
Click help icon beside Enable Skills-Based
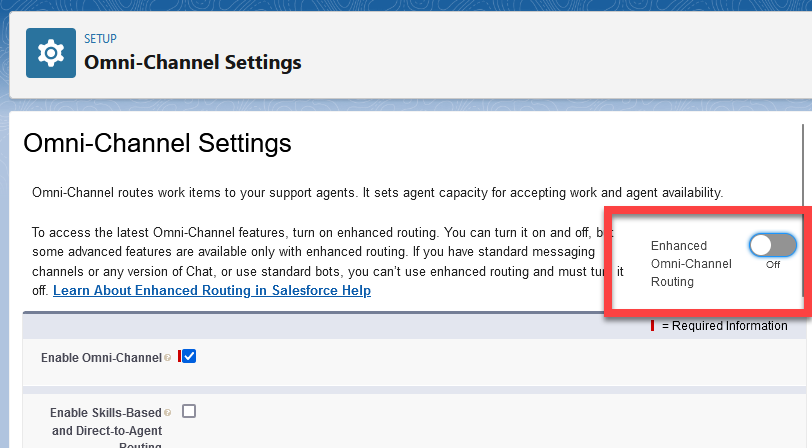(167, 413)
